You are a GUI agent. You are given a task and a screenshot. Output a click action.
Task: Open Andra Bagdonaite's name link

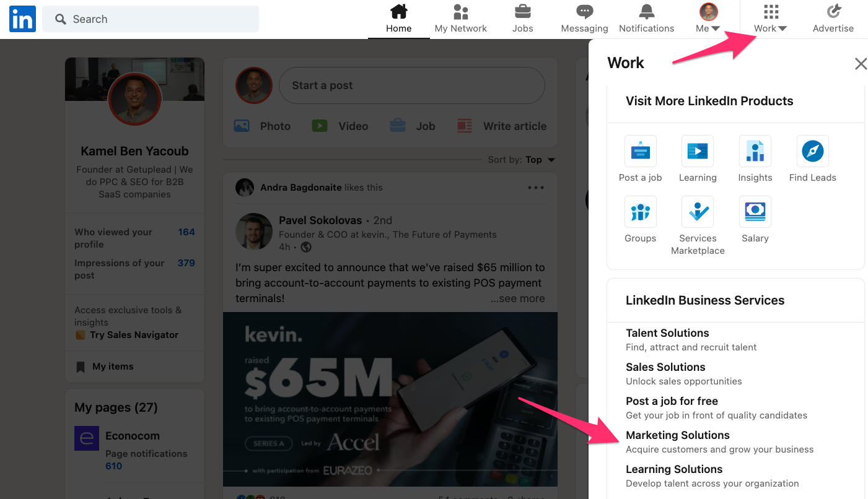click(x=301, y=188)
